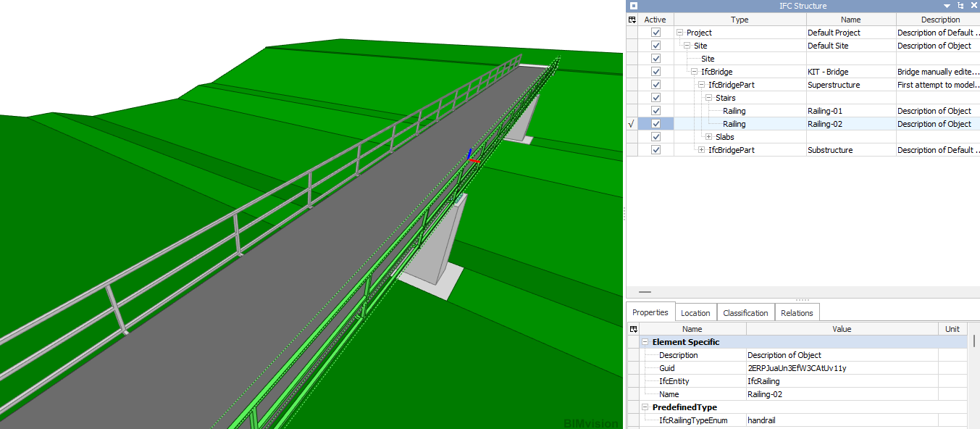
Task: Close the IFC Structure panel
Action: pyautogui.click(x=973, y=6)
